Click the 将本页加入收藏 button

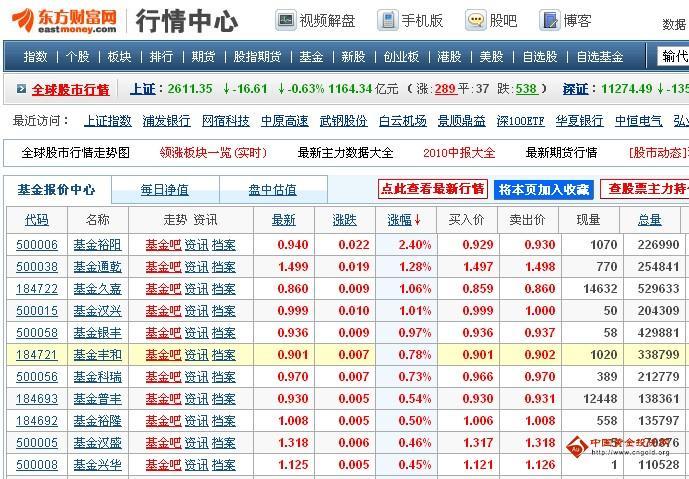pyautogui.click(x=544, y=189)
